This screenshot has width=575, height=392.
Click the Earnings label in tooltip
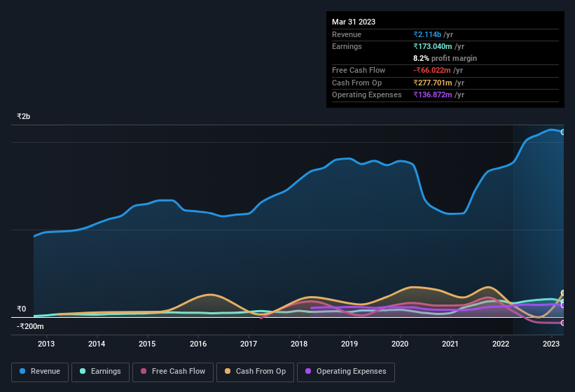point(347,46)
